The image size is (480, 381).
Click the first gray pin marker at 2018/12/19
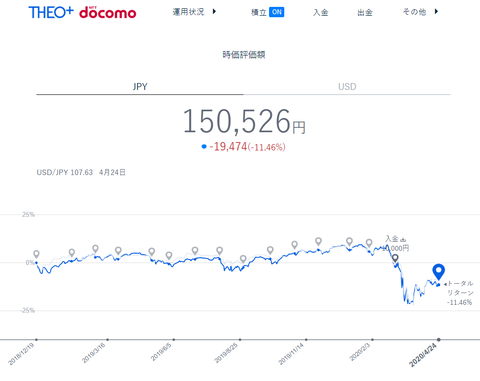pos(36,255)
